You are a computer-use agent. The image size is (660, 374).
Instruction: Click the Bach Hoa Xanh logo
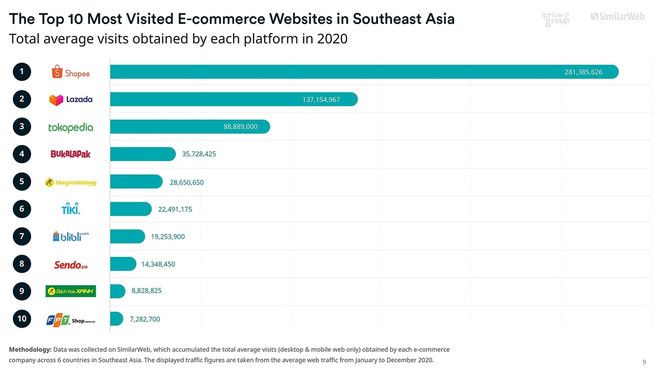coord(71,291)
